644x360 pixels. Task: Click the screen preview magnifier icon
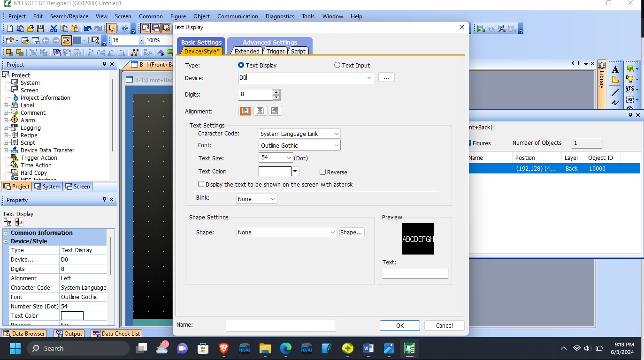pyautogui.click(x=95, y=40)
